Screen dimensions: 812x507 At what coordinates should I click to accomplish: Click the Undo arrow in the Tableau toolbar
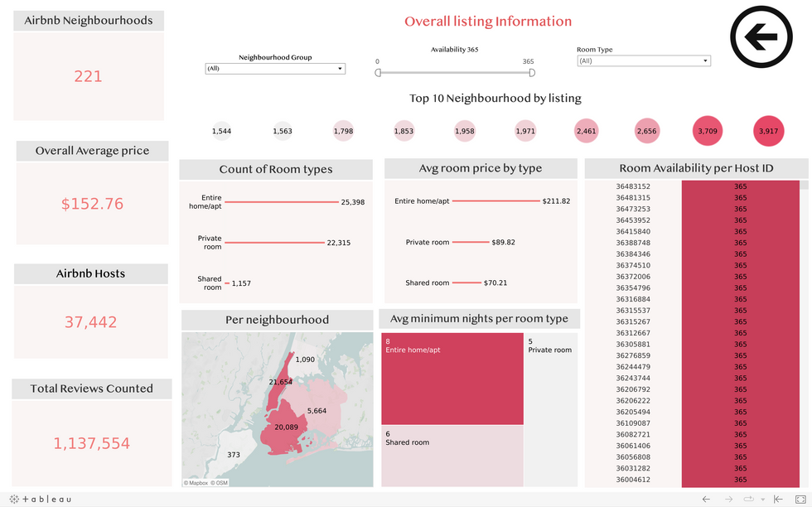[706, 500]
